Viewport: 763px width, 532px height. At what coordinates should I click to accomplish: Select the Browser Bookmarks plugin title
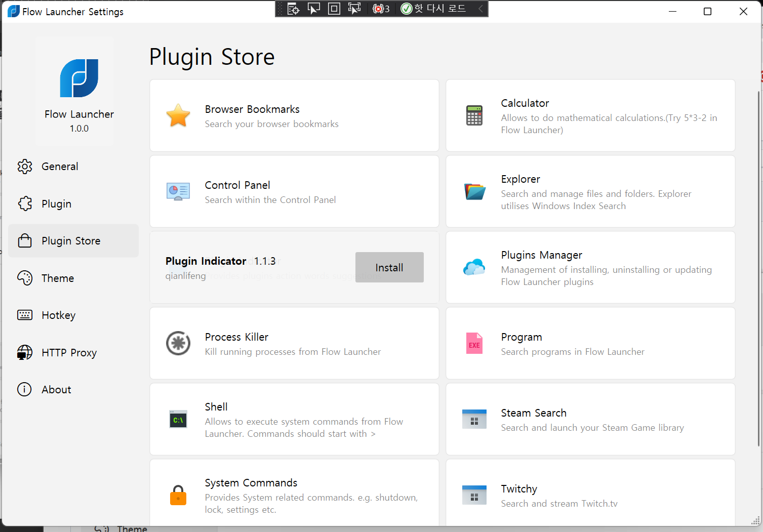(252, 109)
